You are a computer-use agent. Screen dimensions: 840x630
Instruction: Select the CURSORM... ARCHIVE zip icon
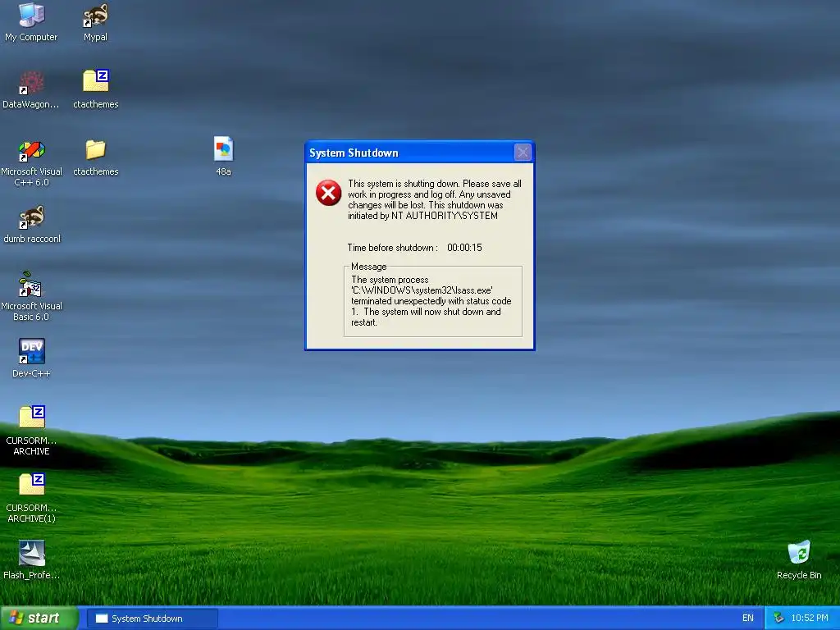click(x=31, y=418)
